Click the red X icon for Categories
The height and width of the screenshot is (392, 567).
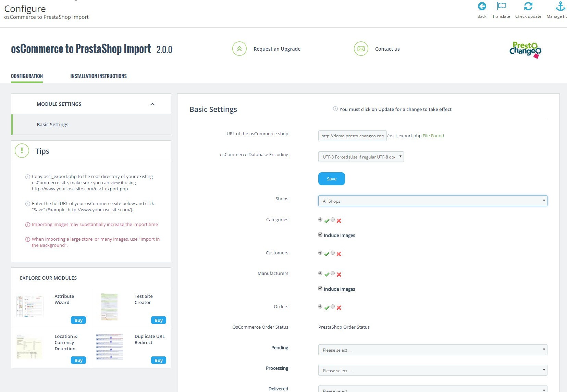click(x=339, y=221)
